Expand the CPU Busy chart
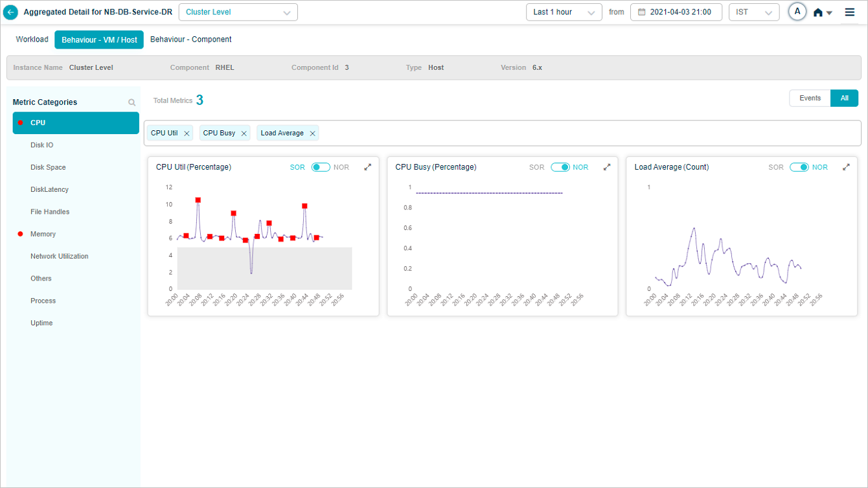Screen dimensions: 868x488 (x=607, y=167)
